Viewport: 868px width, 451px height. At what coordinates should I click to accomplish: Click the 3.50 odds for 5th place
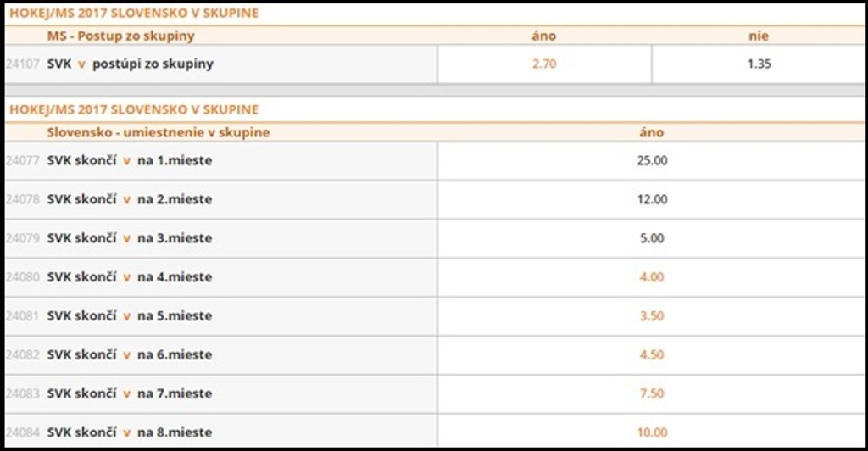[x=651, y=316]
